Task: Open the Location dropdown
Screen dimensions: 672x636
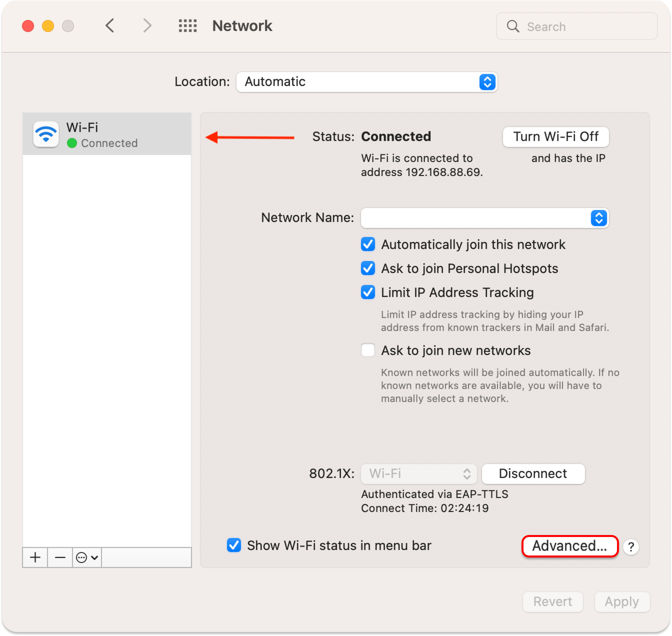Action: (367, 82)
